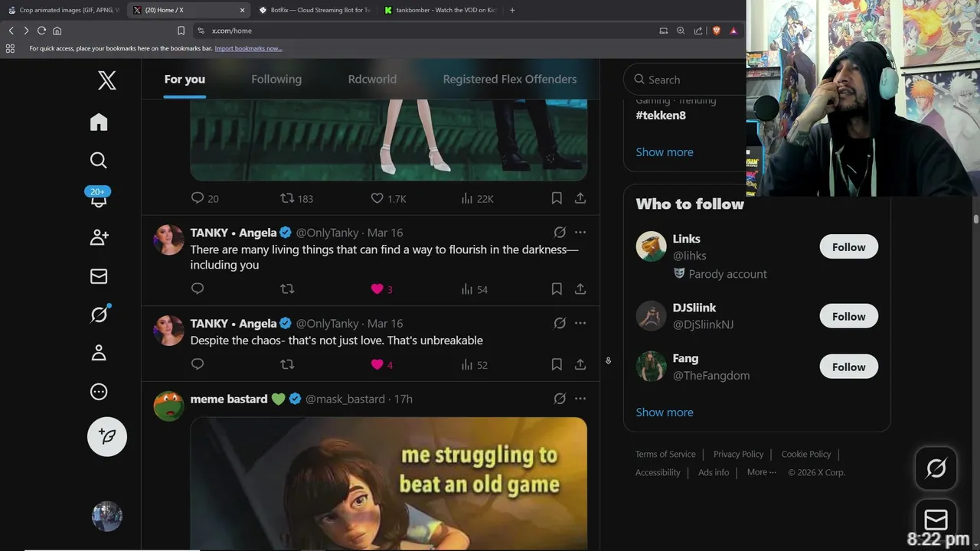Open the follow people sidebar icon
This screenshot has width=980, height=551.
click(99, 237)
